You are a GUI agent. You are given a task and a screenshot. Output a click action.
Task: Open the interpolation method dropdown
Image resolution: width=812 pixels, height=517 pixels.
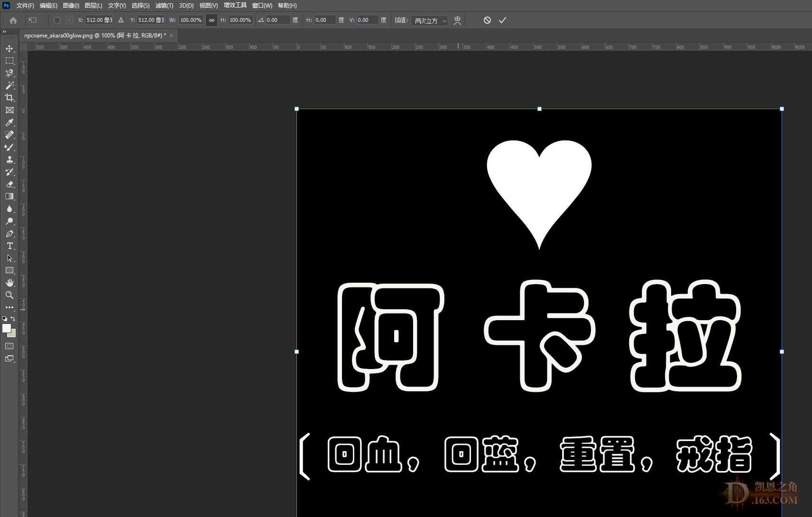429,20
